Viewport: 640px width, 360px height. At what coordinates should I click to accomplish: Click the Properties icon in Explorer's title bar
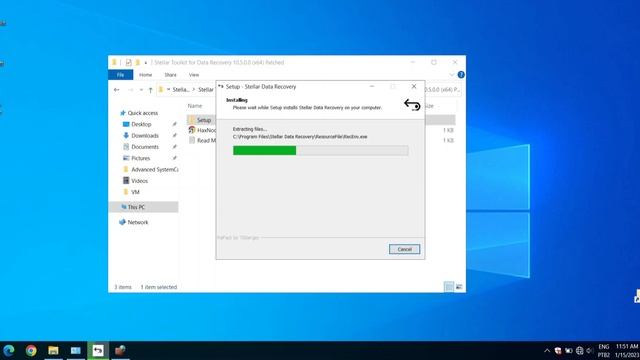tap(129, 62)
